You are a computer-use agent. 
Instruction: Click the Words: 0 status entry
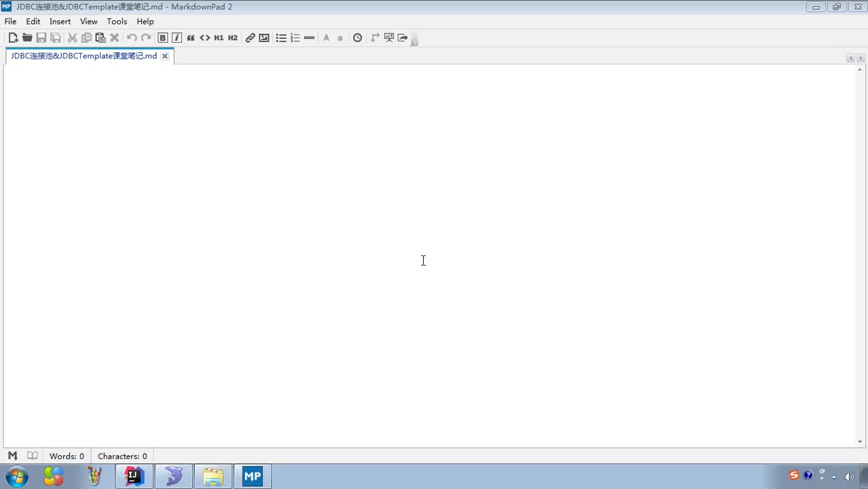point(67,456)
